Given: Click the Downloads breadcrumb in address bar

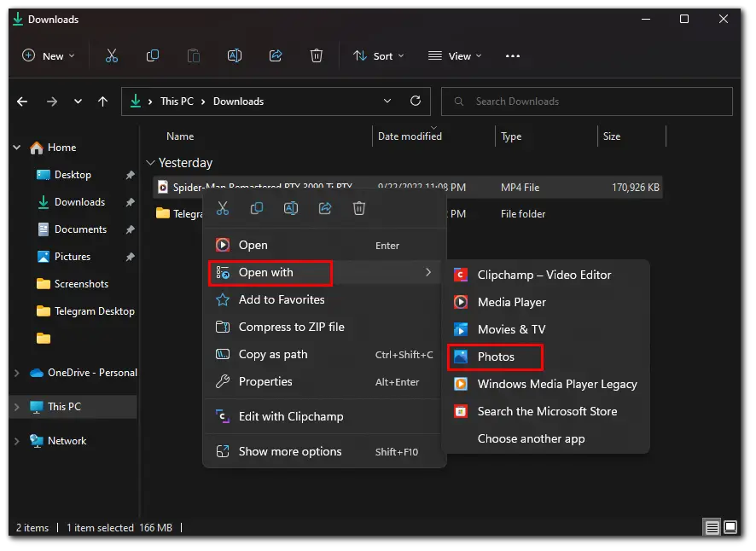Looking at the screenshot, I should [x=238, y=101].
